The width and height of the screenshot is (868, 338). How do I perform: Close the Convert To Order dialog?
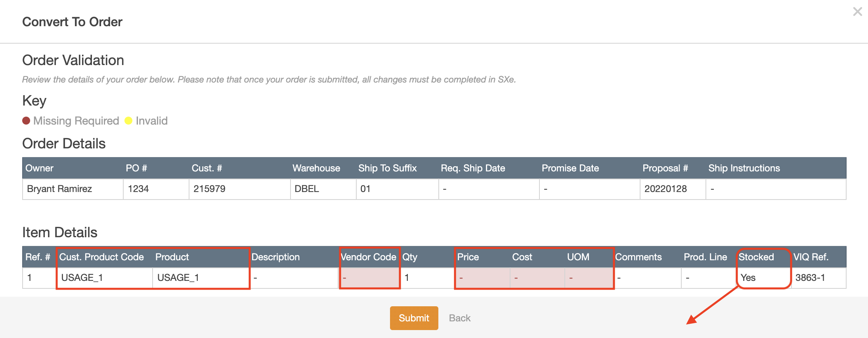(x=857, y=12)
